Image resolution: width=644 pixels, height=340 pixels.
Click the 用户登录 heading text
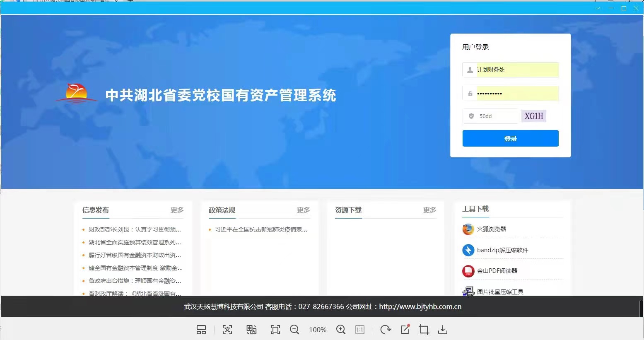475,47
